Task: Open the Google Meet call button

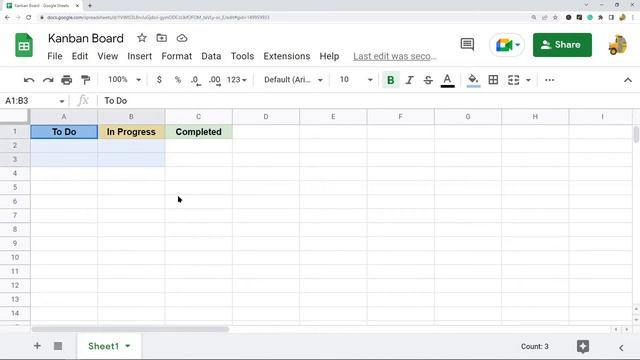Action: 507,45
